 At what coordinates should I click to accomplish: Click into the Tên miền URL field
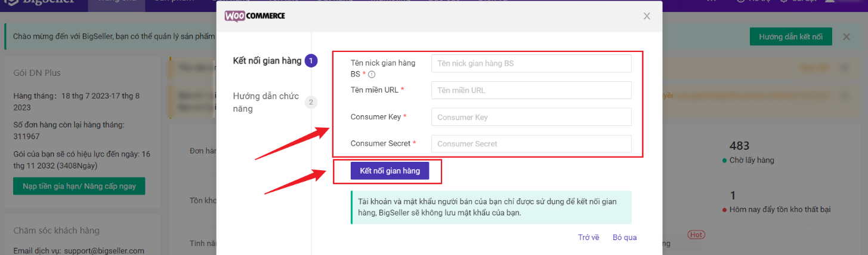click(x=531, y=90)
